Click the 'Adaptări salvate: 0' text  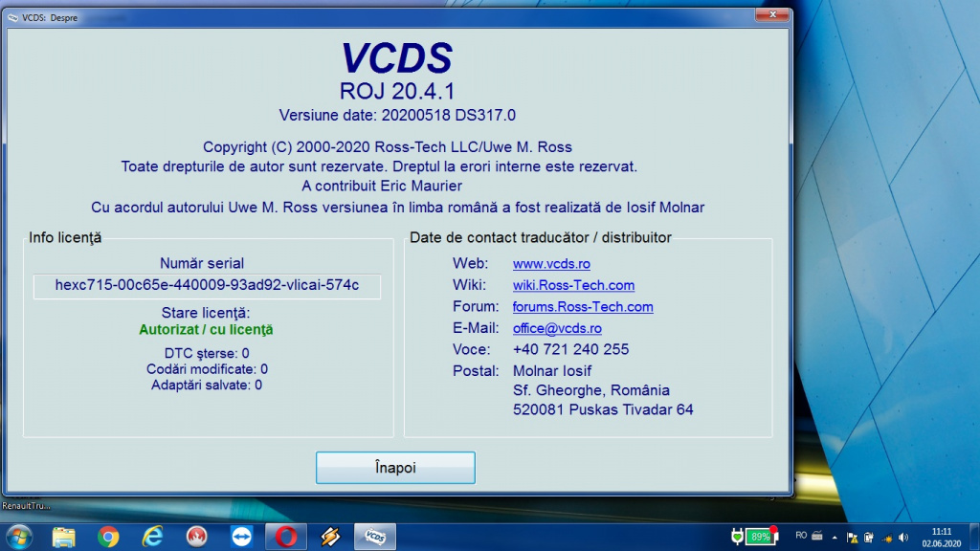click(207, 385)
